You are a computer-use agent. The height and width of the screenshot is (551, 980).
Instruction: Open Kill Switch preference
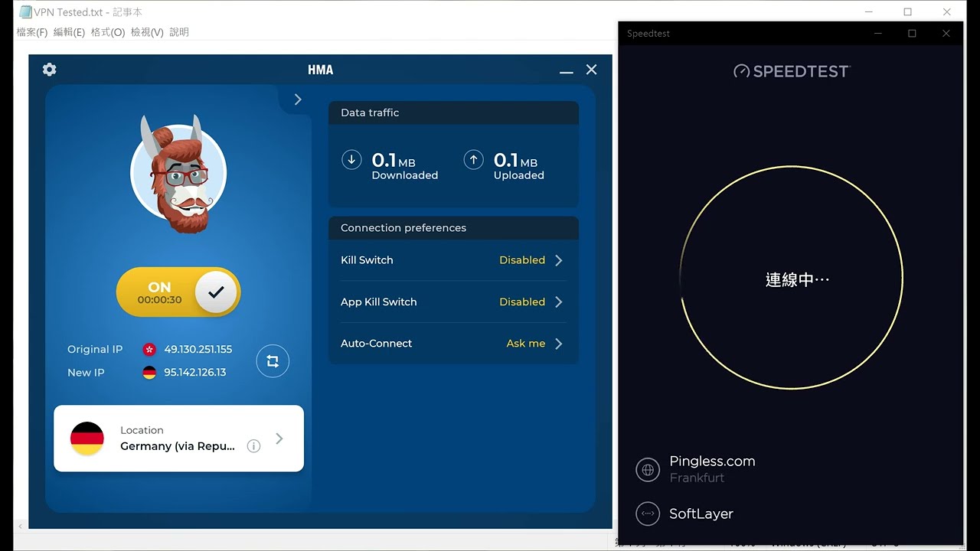click(453, 260)
